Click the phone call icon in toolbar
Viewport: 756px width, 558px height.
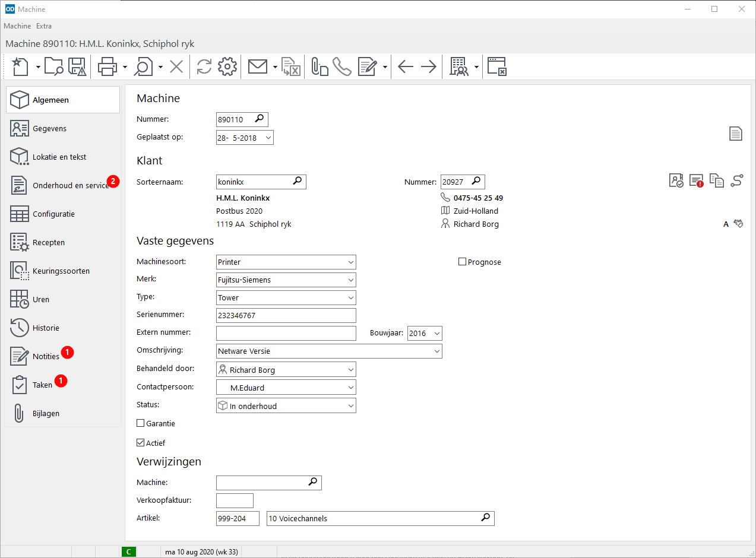[342, 66]
